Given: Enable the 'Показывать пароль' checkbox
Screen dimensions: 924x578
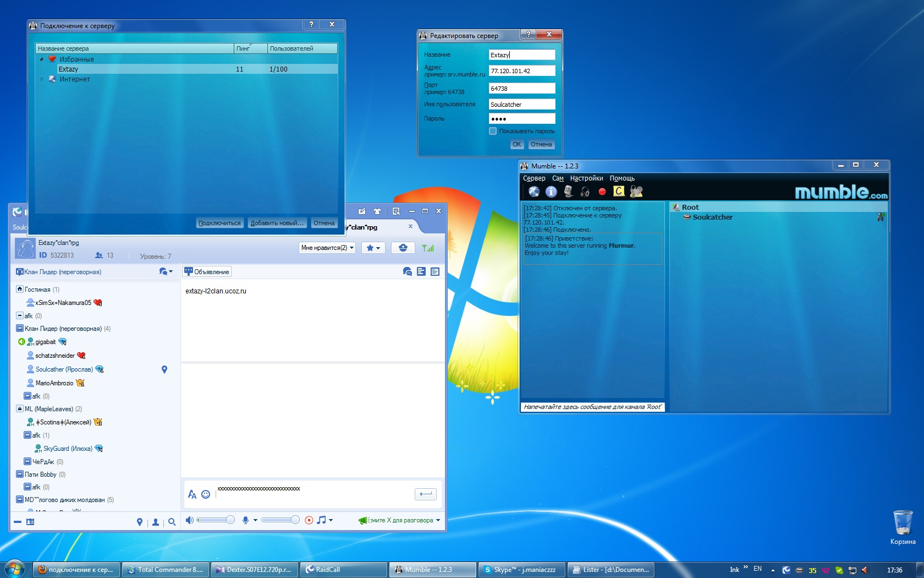Looking at the screenshot, I should [x=493, y=131].
